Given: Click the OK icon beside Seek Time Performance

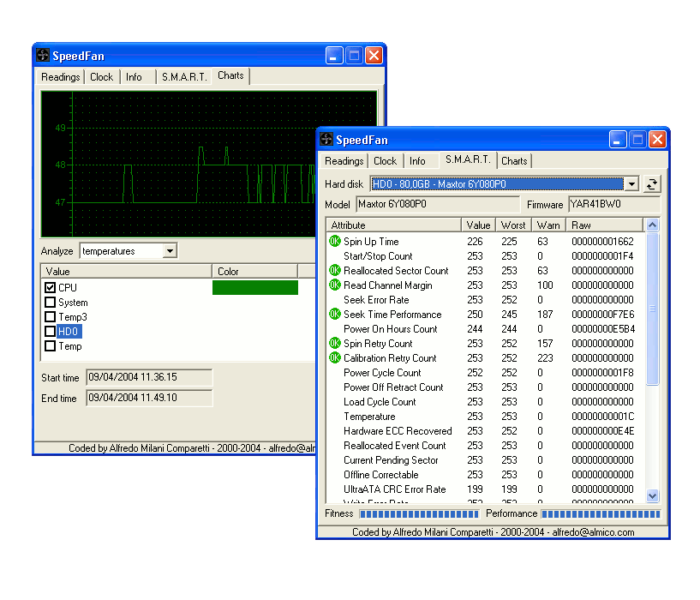Looking at the screenshot, I should [335, 314].
